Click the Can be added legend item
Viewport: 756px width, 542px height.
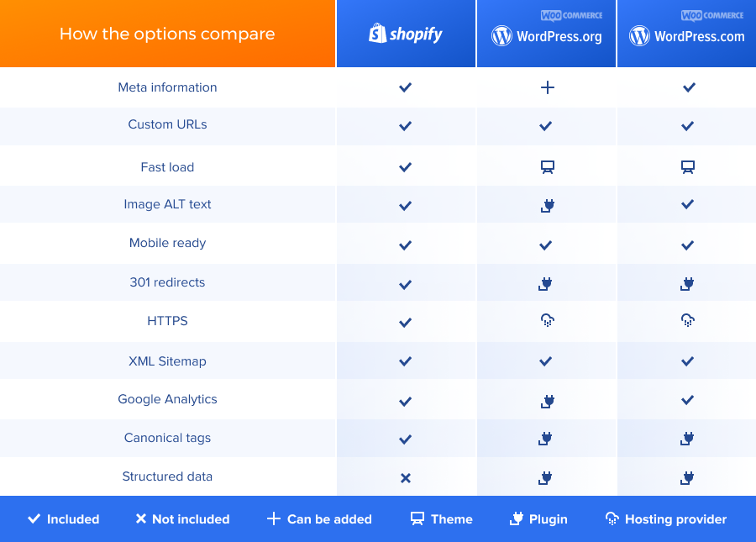319,519
